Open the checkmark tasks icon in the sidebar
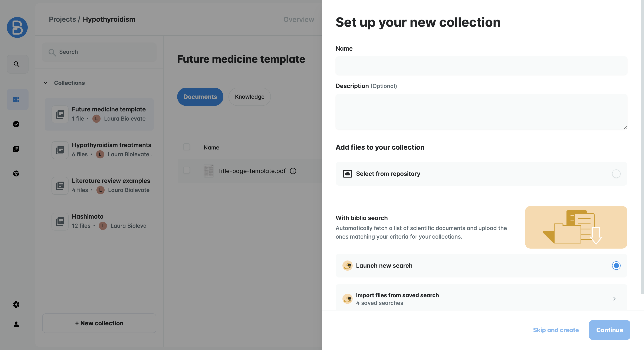This screenshot has width=644, height=350. 16,124
